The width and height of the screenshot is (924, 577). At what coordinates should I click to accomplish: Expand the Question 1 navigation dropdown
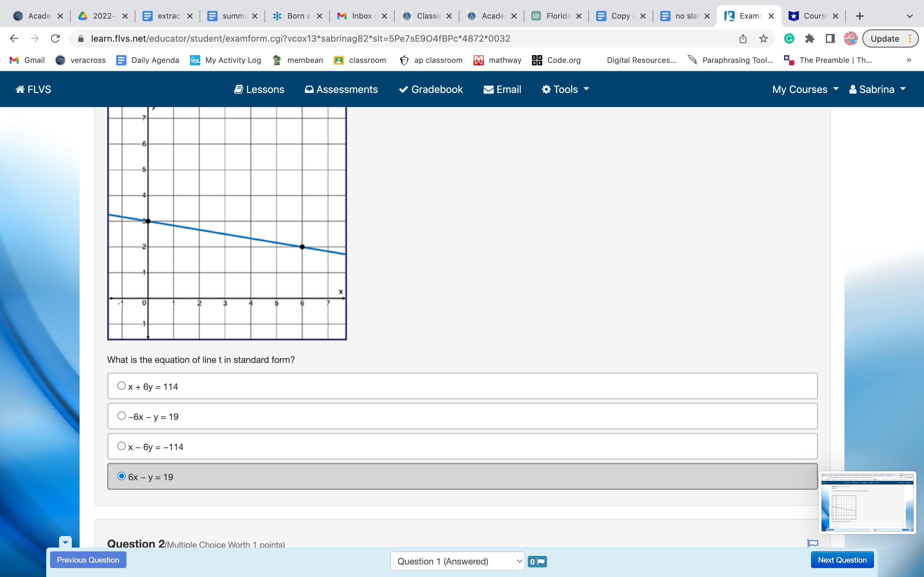point(462,560)
